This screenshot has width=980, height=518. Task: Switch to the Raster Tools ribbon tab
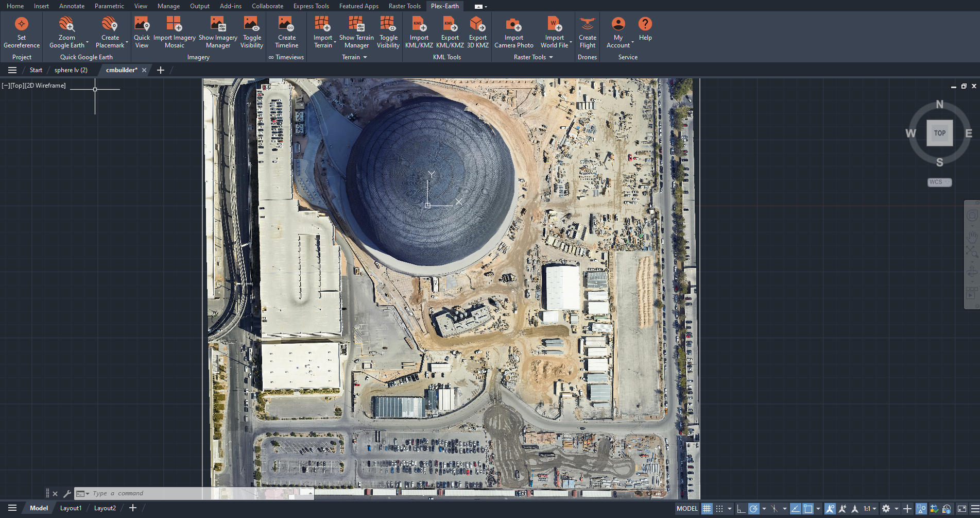[x=404, y=6]
